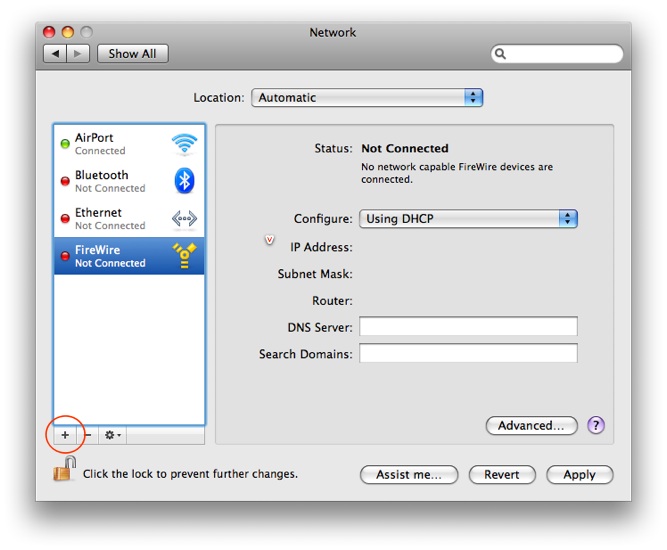Go forward with the right arrow
Screen dimensions: 667x550
click(x=78, y=53)
